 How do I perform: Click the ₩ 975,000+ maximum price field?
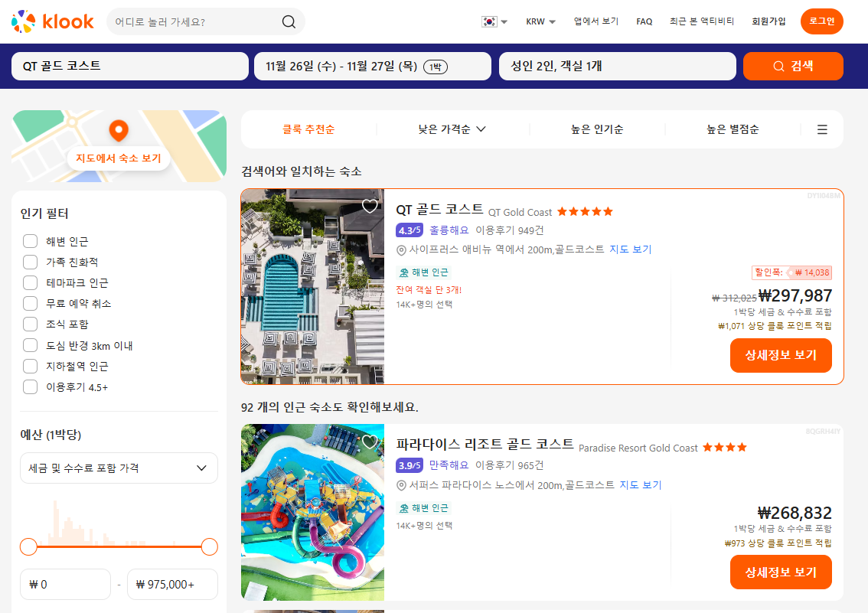pos(172,584)
